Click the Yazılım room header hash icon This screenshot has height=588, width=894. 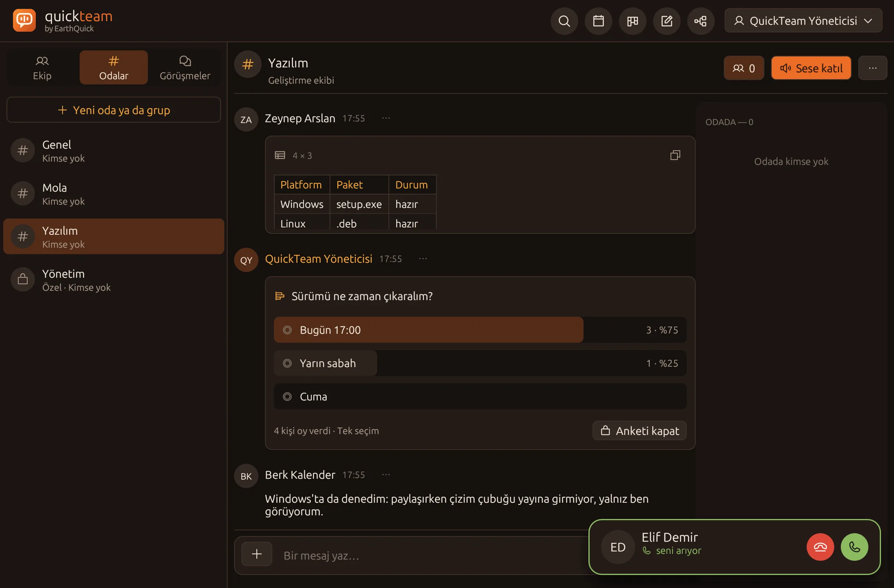247,64
